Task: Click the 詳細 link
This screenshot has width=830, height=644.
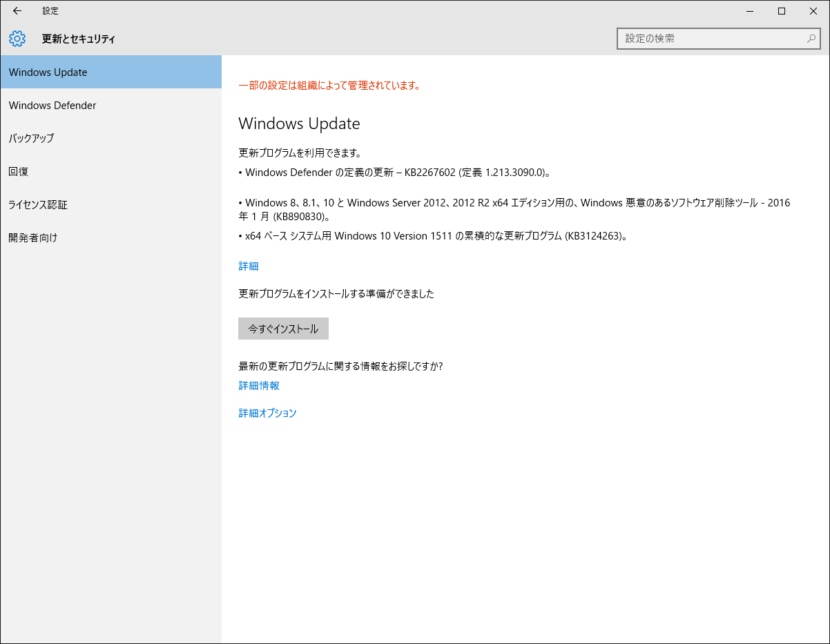Action: pos(249,266)
